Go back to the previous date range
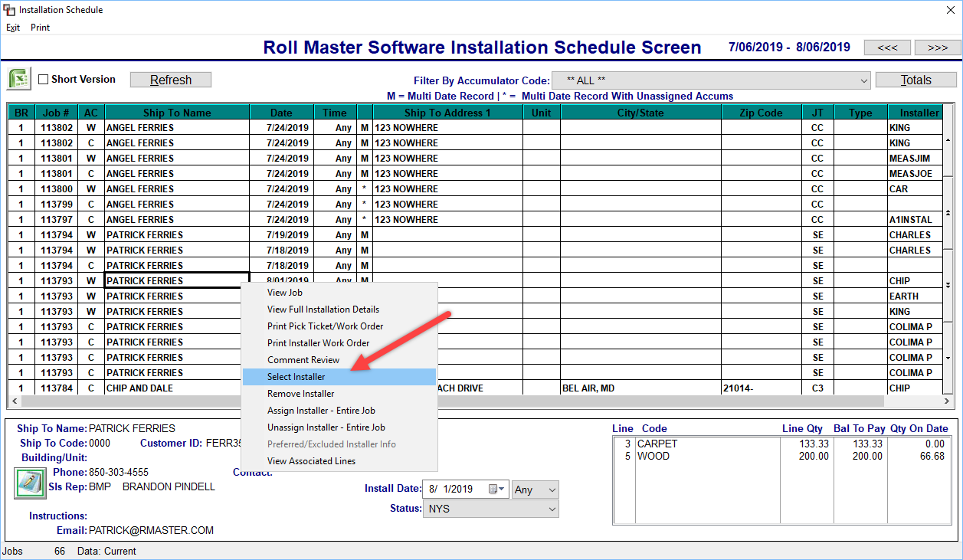This screenshot has width=963, height=560. tap(886, 47)
